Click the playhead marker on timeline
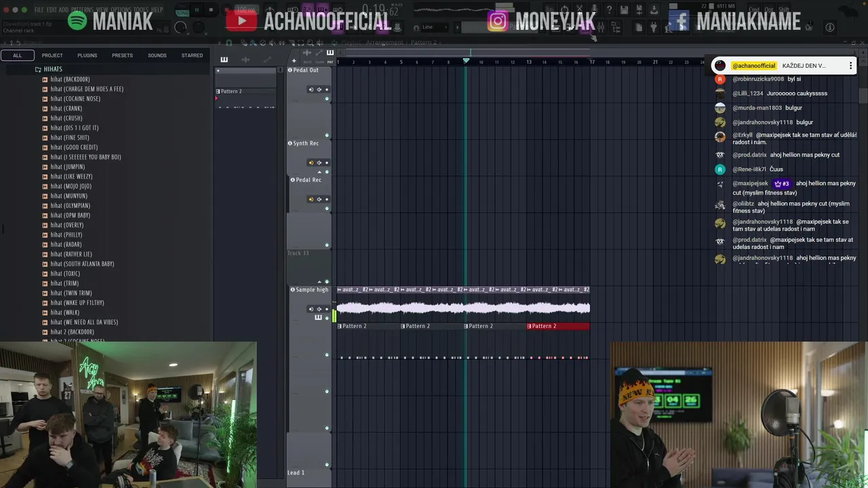 466,60
